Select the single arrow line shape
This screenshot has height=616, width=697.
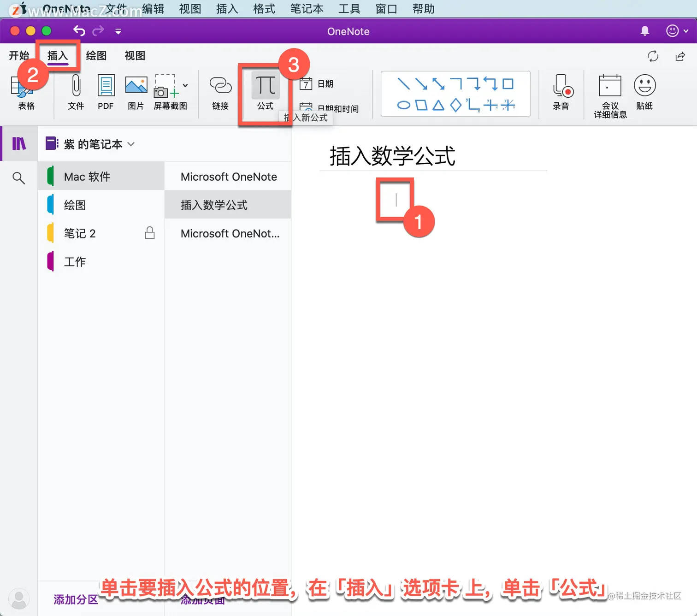coord(421,84)
